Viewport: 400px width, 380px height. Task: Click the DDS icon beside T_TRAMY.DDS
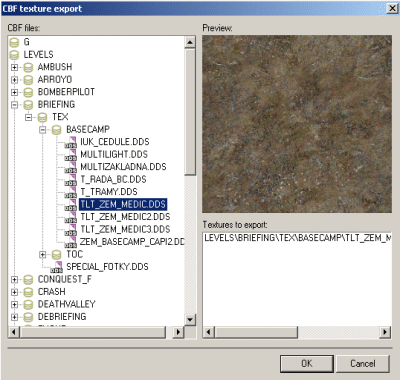point(71,192)
